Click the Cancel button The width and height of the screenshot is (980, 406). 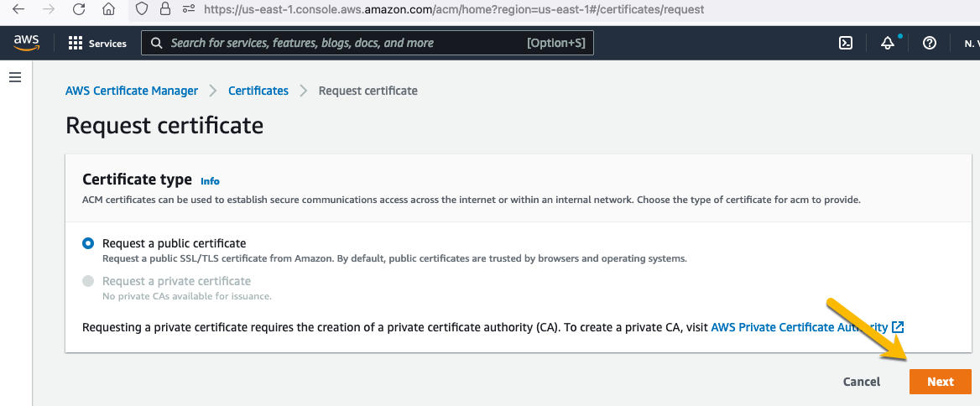(861, 382)
